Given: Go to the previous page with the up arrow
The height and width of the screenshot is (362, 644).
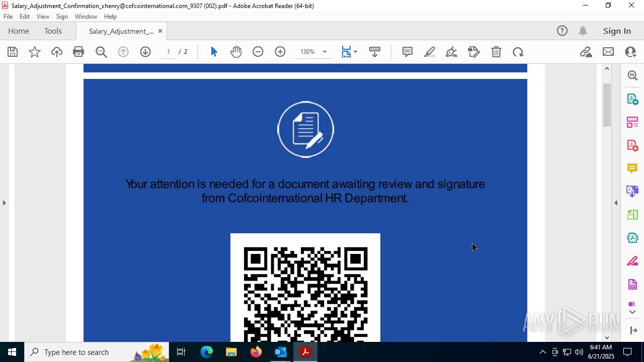Looking at the screenshot, I should (x=123, y=52).
